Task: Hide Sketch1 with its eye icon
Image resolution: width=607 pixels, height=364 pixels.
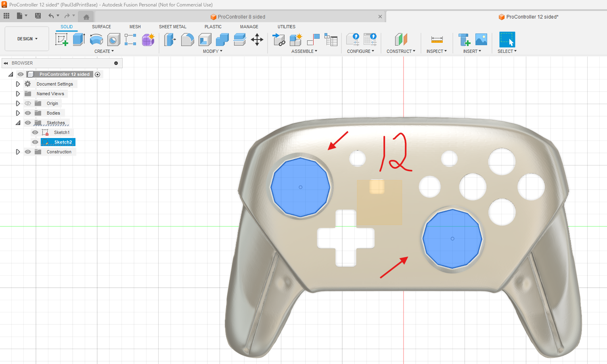Action: point(35,132)
